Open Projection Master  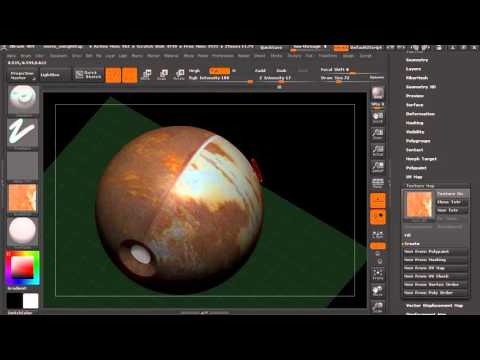tap(22, 75)
